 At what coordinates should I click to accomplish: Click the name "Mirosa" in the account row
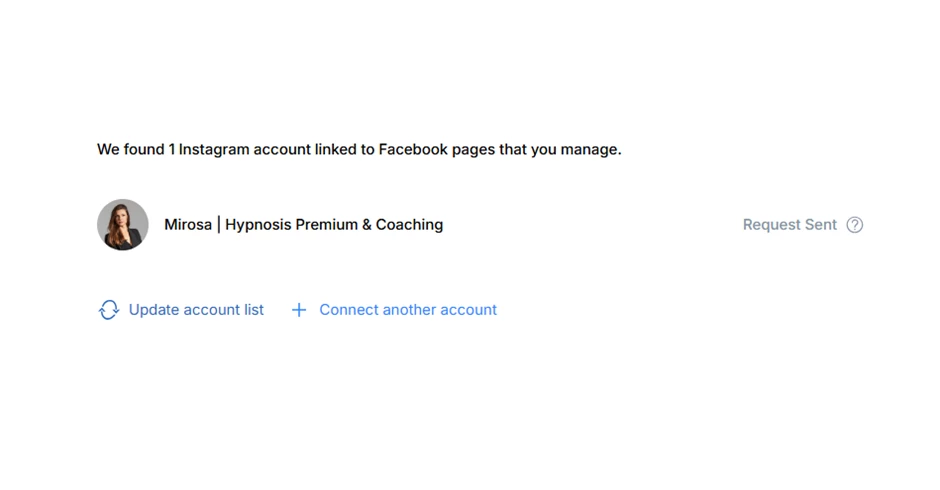pos(188,225)
